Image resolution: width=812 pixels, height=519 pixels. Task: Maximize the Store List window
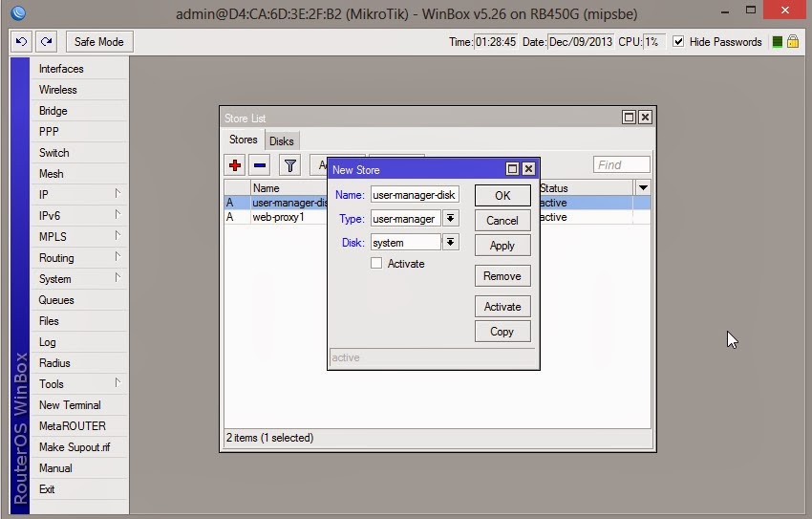point(629,117)
